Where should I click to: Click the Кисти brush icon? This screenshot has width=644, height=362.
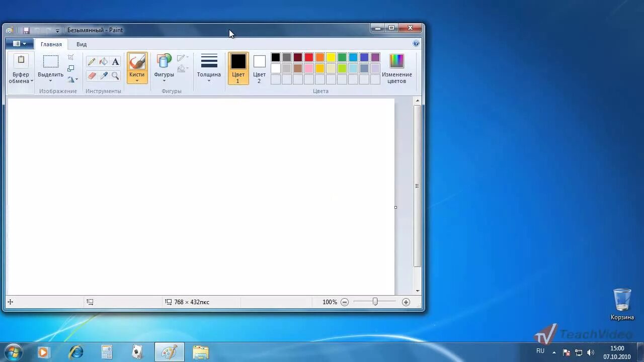[x=137, y=62]
